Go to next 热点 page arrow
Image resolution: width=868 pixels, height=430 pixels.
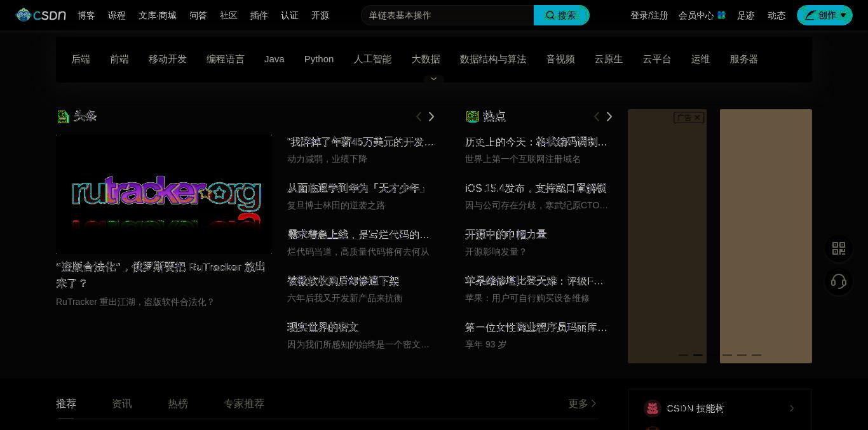pos(609,116)
